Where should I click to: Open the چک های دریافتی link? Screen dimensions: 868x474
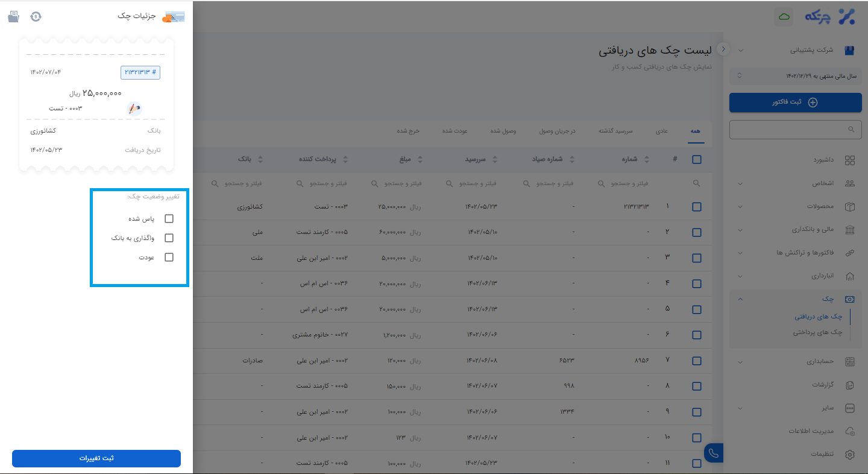[x=819, y=317]
